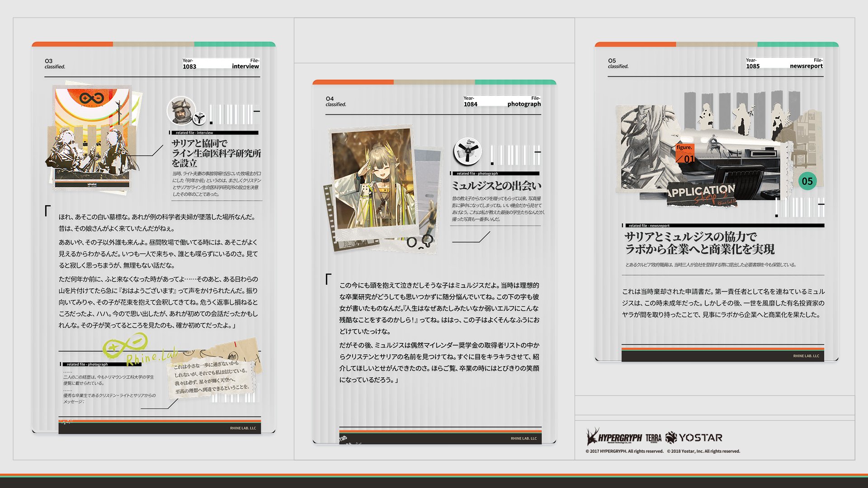Click the file type 'photograph' on card 04 header
868x488 pixels.
[524, 104]
